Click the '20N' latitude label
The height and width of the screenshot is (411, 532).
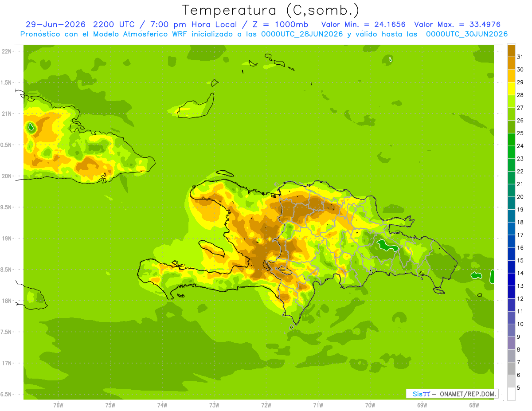tap(7, 176)
